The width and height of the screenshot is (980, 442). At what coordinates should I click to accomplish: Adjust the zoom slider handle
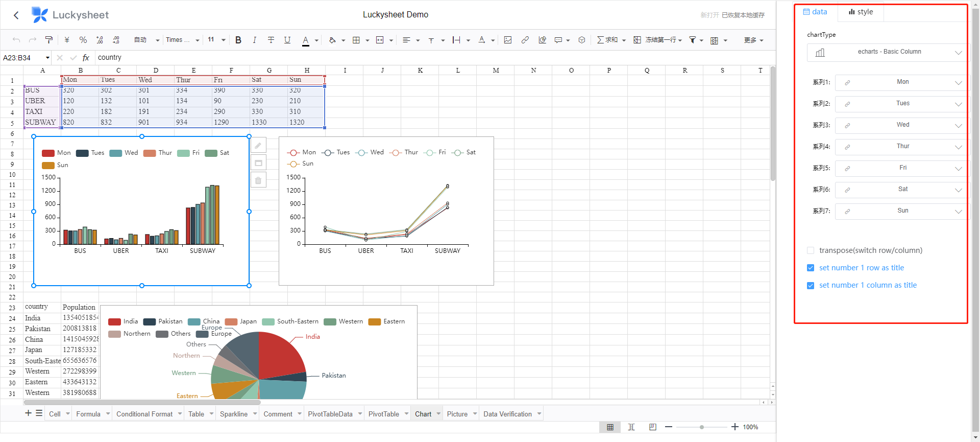click(702, 427)
